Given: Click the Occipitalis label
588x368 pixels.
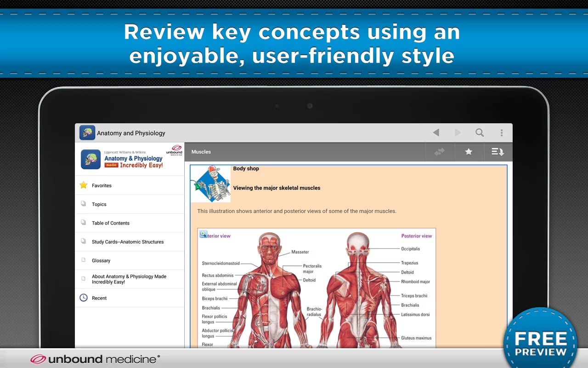Looking at the screenshot, I should [x=410, y=249].
